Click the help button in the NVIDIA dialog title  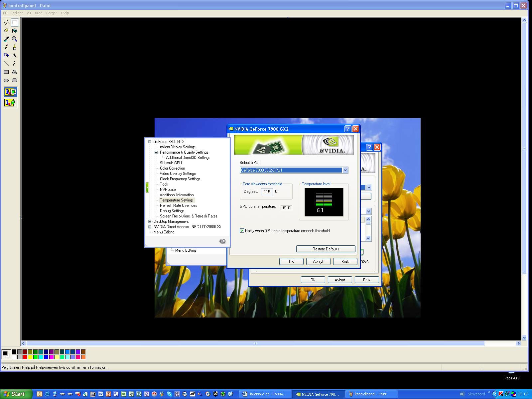pyautogui.click(x=348, y=129)
